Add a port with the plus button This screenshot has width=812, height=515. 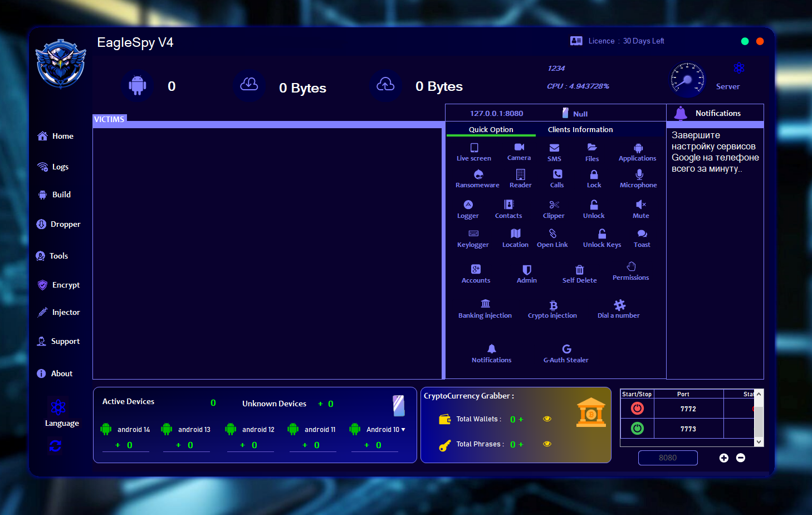pos(724,458)
